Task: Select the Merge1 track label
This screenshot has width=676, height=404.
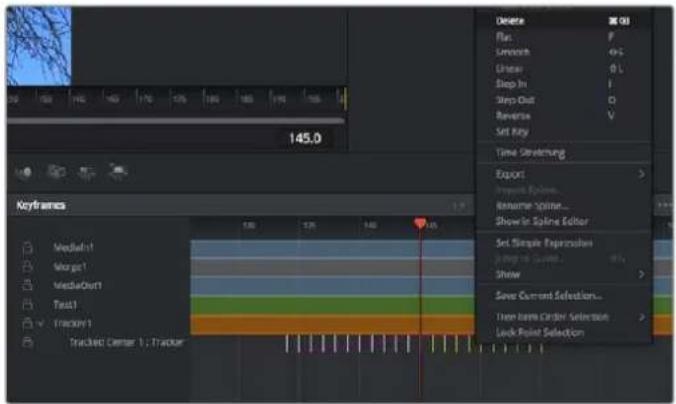Action: coord(70,267)
